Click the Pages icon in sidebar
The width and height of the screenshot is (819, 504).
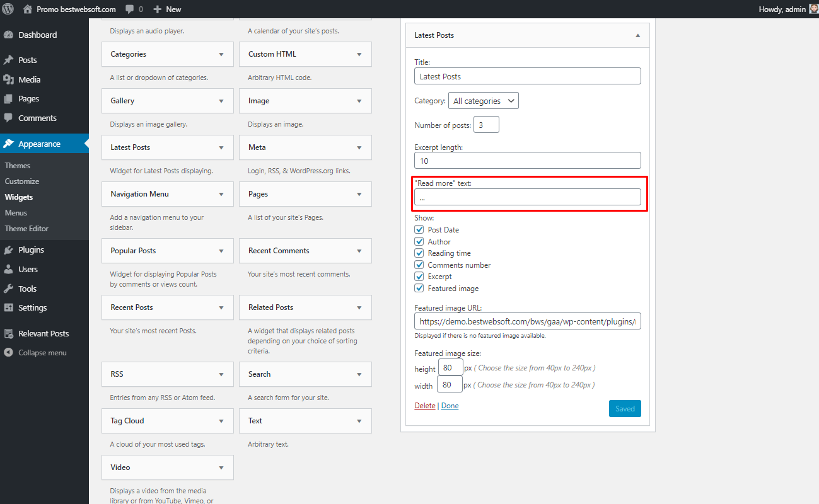9,99
